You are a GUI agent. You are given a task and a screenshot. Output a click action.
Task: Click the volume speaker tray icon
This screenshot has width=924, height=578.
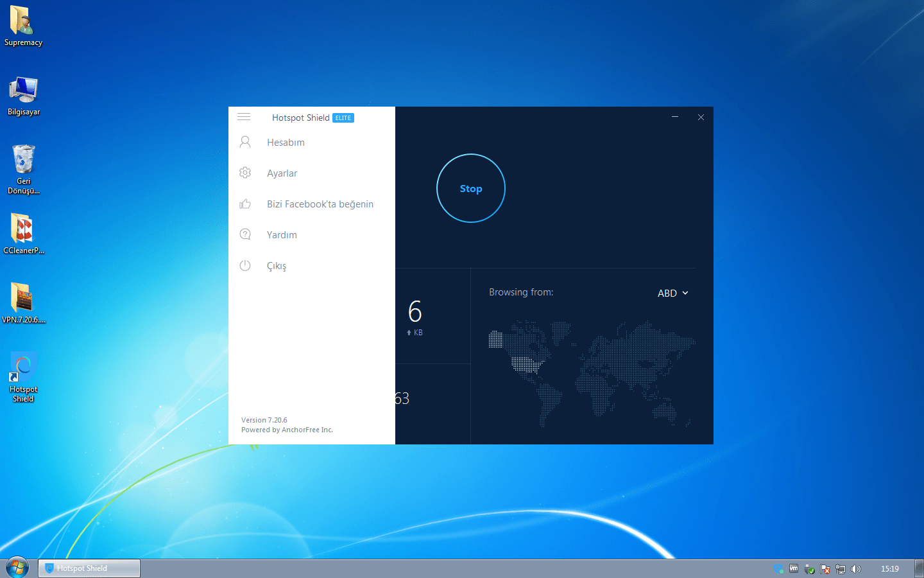[x=856, y=569]
